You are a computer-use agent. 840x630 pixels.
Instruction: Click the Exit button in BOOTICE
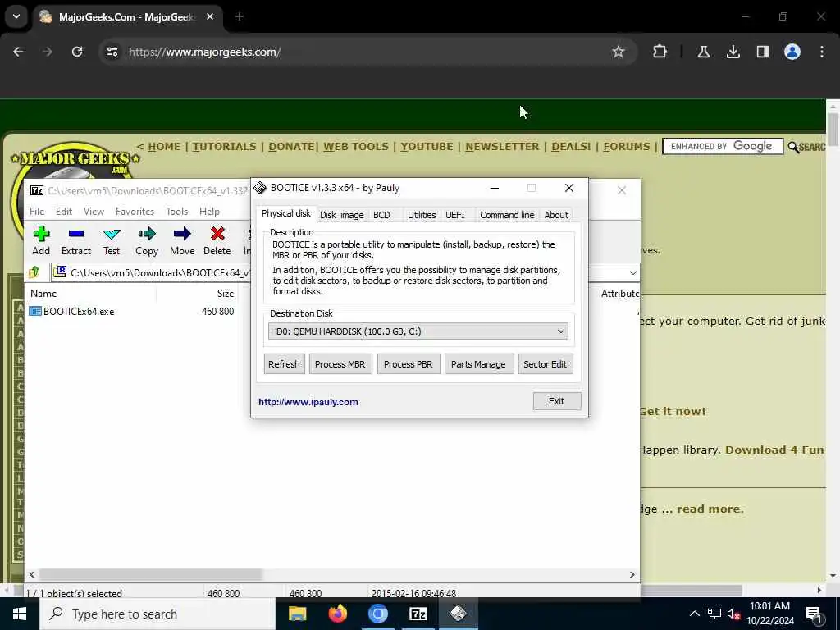point(557,400)
